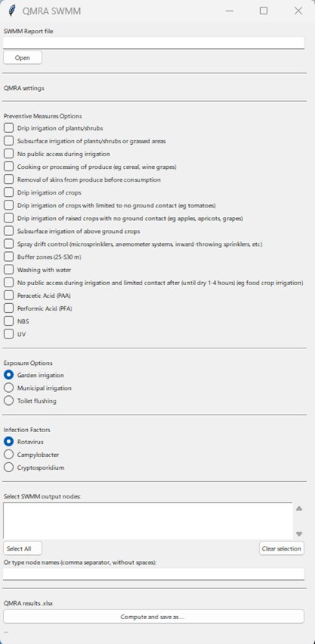Click Compute and save as button
The image size is (315, 644).
tap(154, 617)
